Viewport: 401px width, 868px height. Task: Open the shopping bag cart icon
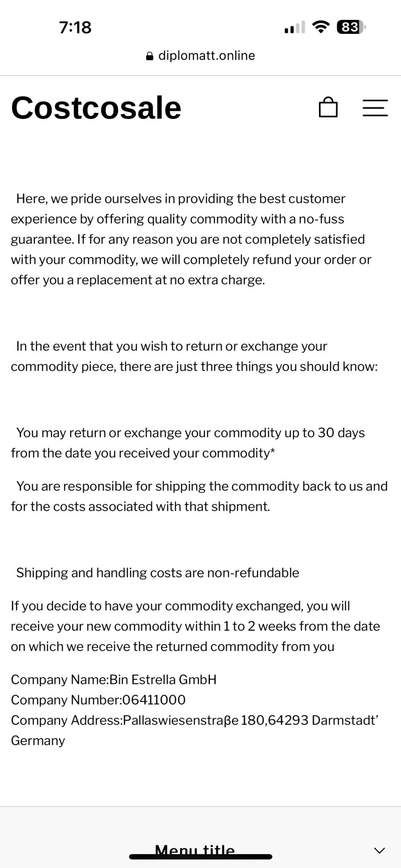tap(328, 107)
